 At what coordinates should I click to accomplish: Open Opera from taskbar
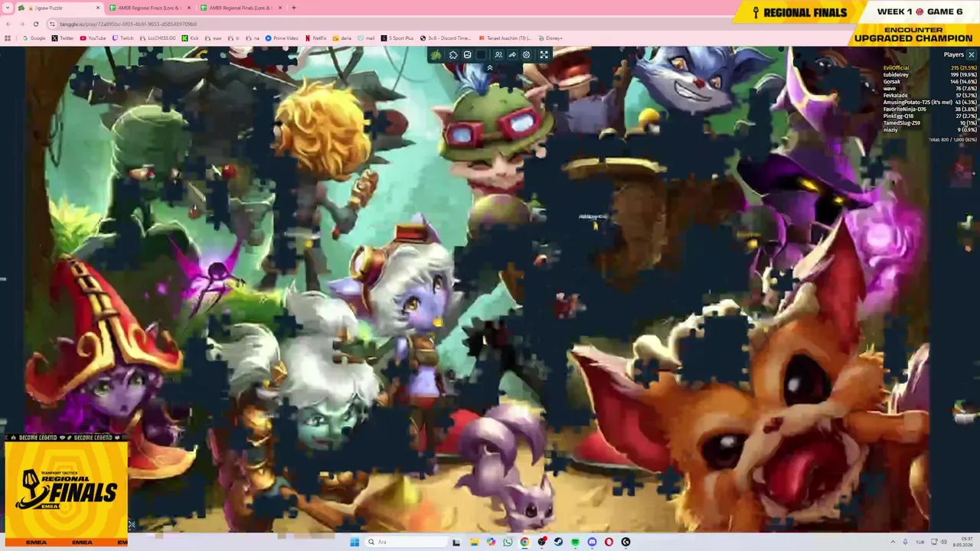pos(609,542)
